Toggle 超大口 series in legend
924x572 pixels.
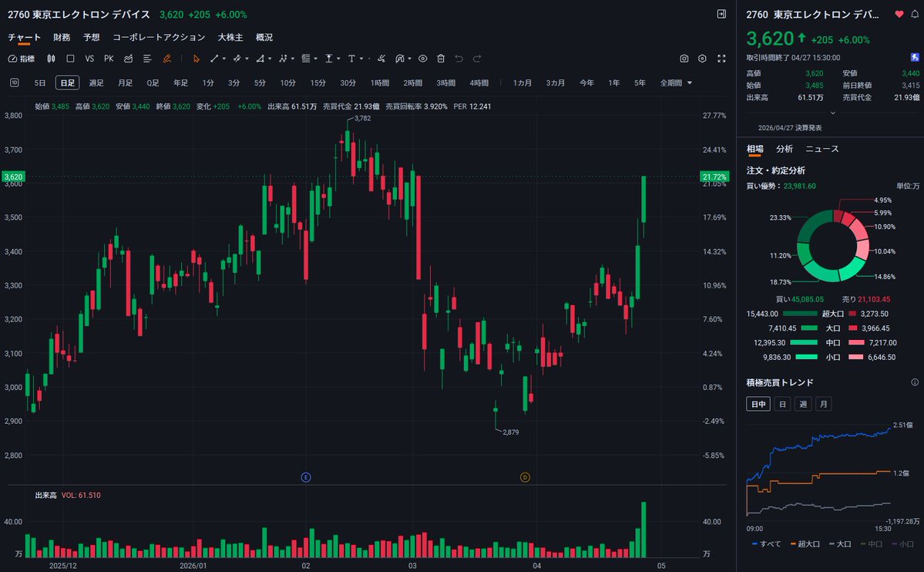(x=805, y=543)
